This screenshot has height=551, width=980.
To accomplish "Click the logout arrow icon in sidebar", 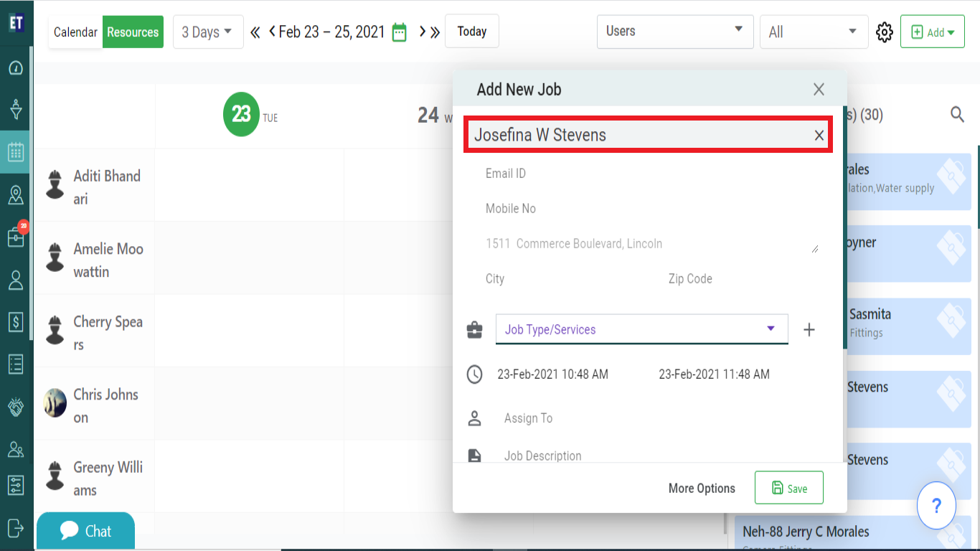I will (x=16, y=527).
